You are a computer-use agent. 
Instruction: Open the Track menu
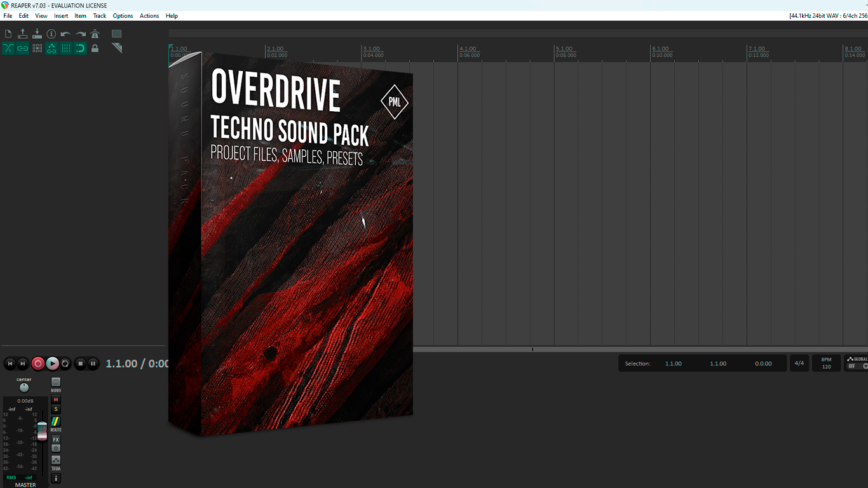click(x=100, y=16)
